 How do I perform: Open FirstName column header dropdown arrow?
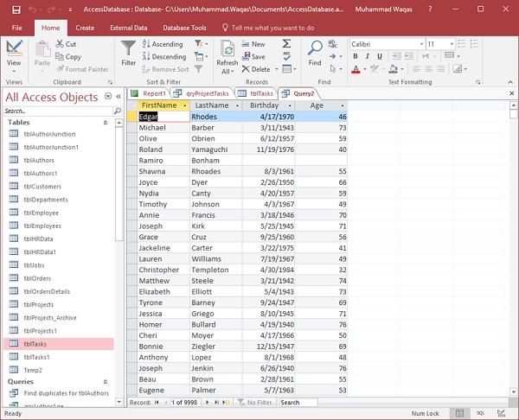point(184,105)
